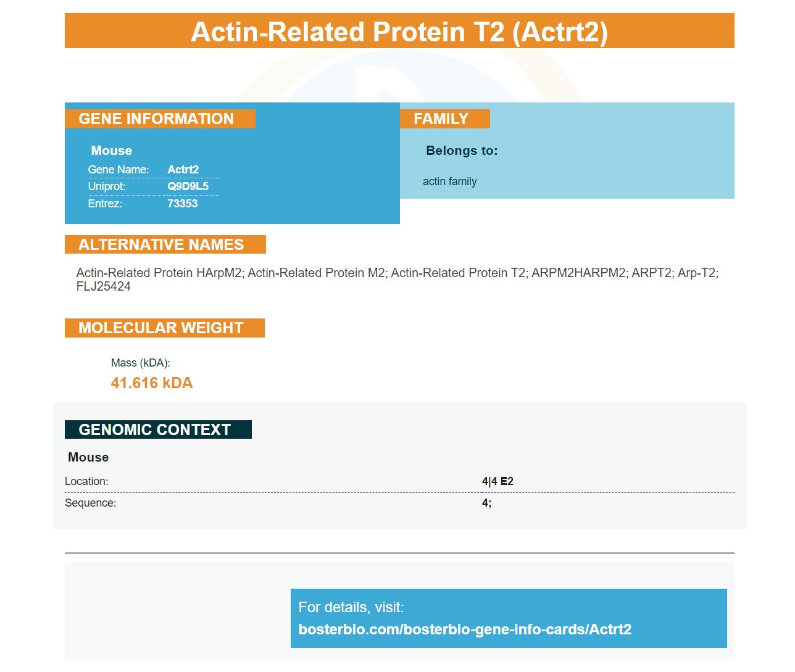Viewport: 795px width, 672px height.
Task: Click the 'Belongs to:' label
Action: (x=462, y=151)
